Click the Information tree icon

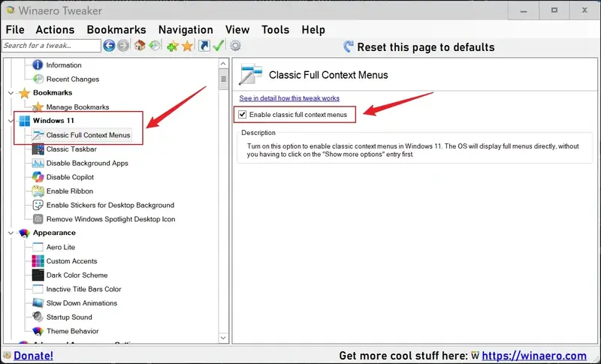[38, 65]
